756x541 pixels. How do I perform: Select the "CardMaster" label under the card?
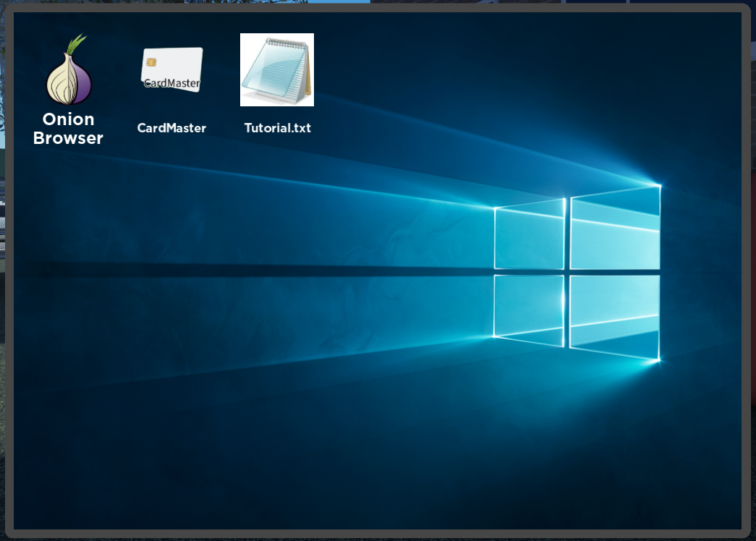coord(171,128)
